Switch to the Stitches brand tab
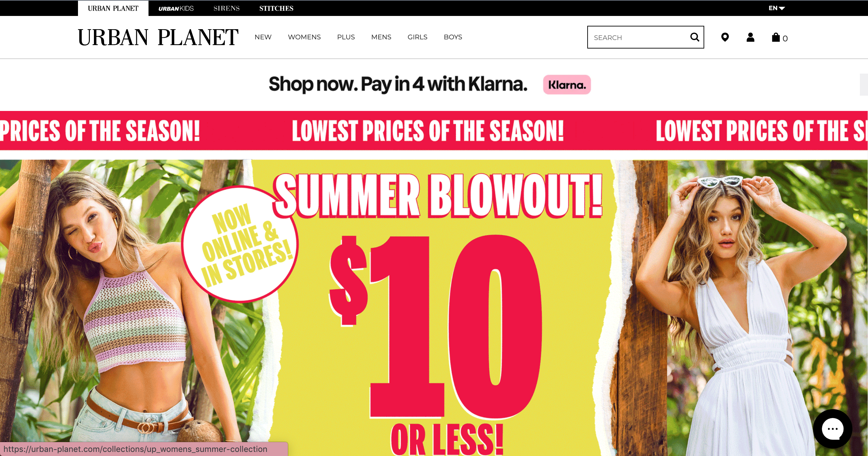 tap(276, 8)
